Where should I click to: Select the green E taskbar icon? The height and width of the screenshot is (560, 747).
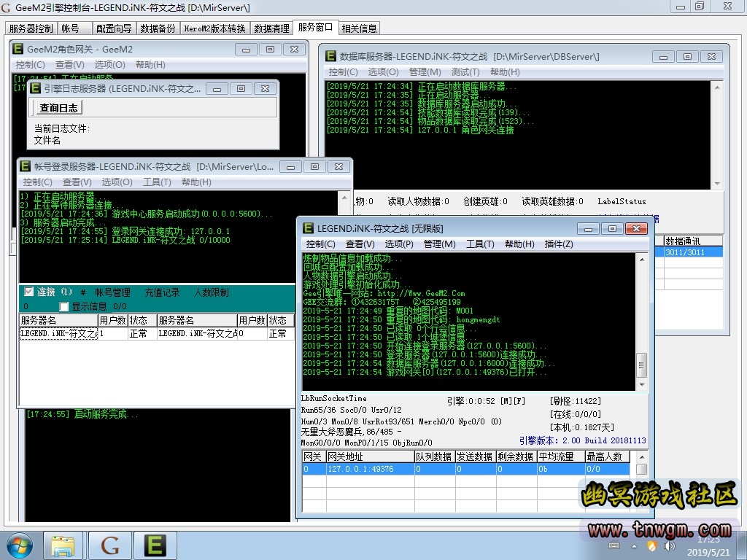coord(155,545)
